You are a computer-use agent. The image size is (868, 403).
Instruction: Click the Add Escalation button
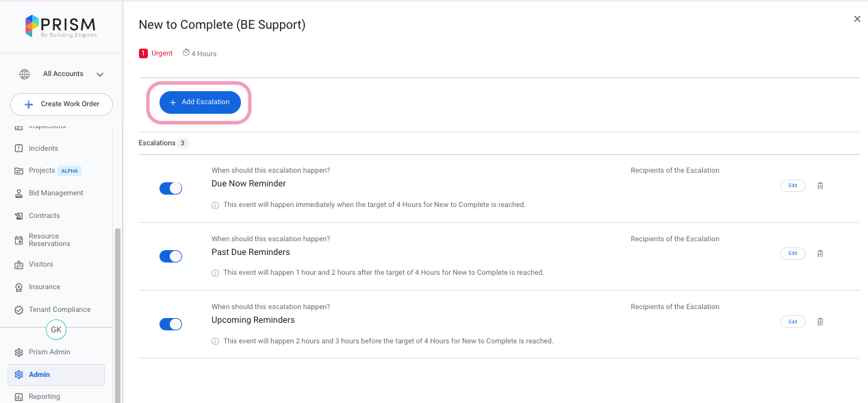pos(199,102)
